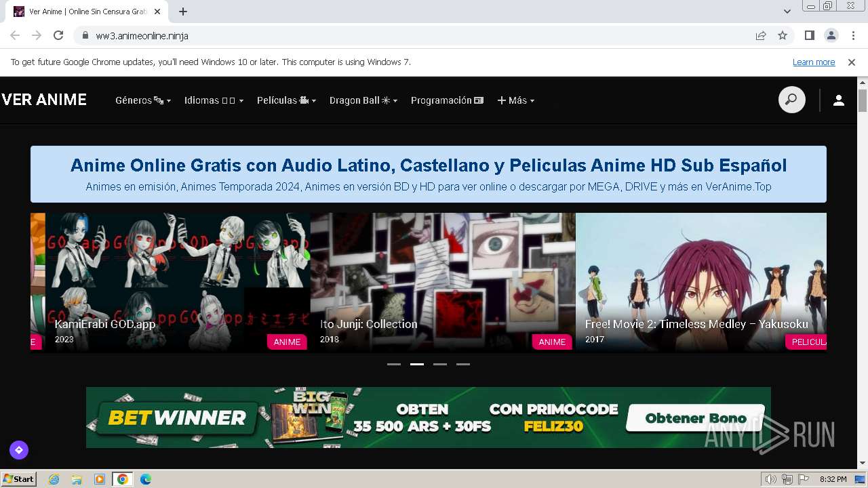
Task: Select the second carousel indicator
Action: [x=417, y=364]
